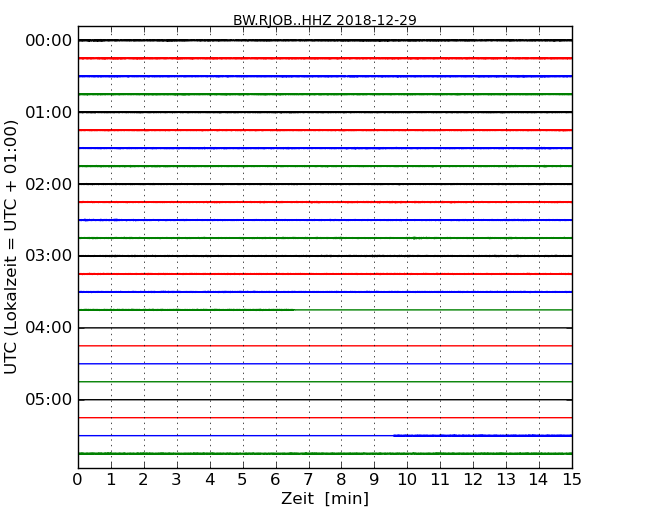
Task: Click the 02:00 time label
Action: [49, 184]
